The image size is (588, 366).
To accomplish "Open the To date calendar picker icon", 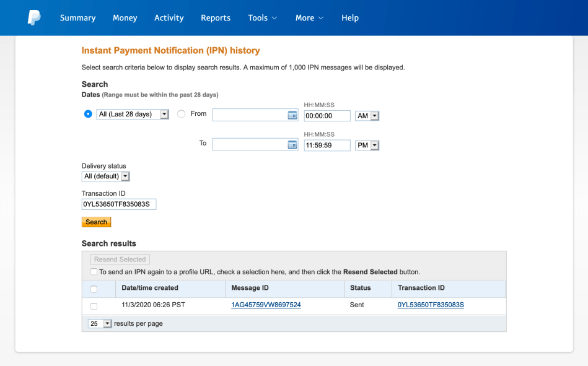I will point(292,145).
